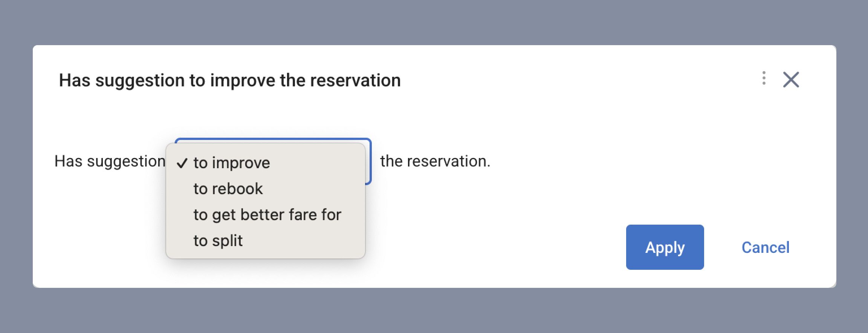Apply the reservation suggestion changes
Image resolution: width=868 pixels, height=333 pixels.
(x=664, y=247)
